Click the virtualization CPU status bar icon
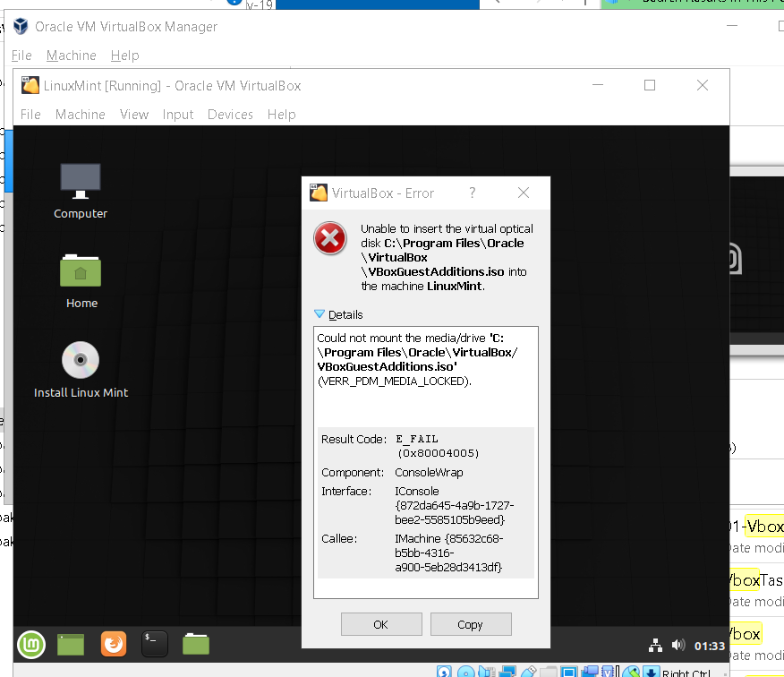The height and width of the screenshot is (677, 784). [608, 672]
